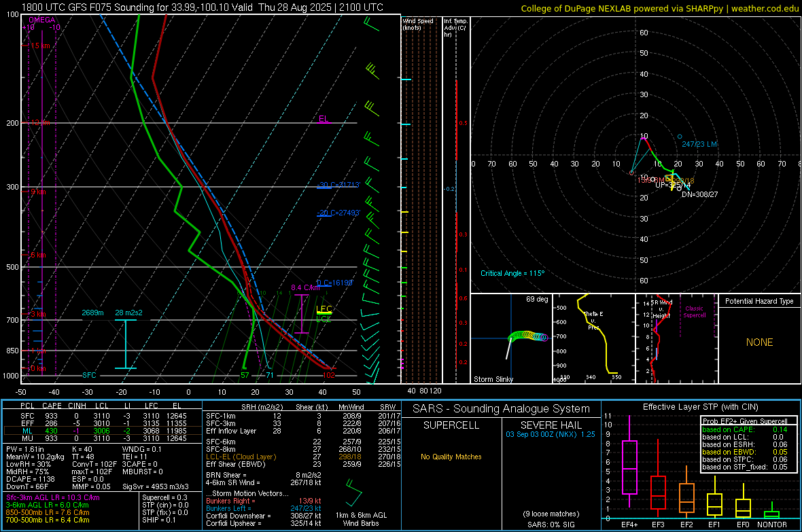The image size is (802, 532).
Task: Click the green 1km & 6km wind barb icon
Action: click(x=353, y=492)
